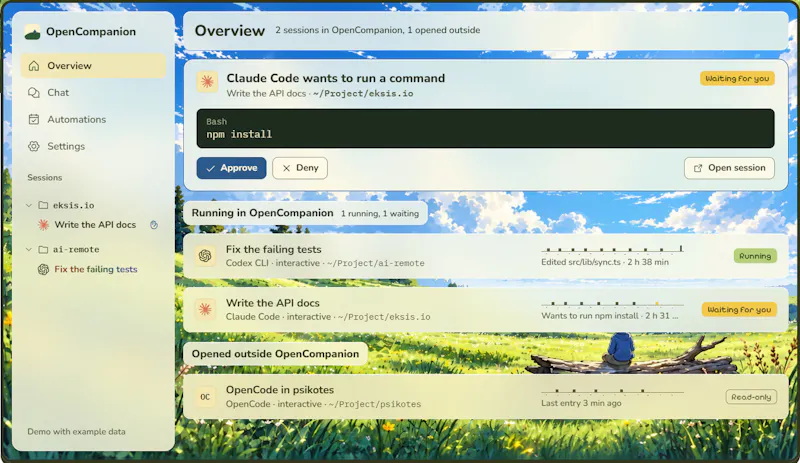Click the OpenCompanion logo icon
The image size is (800, 463).
(32, 32)
